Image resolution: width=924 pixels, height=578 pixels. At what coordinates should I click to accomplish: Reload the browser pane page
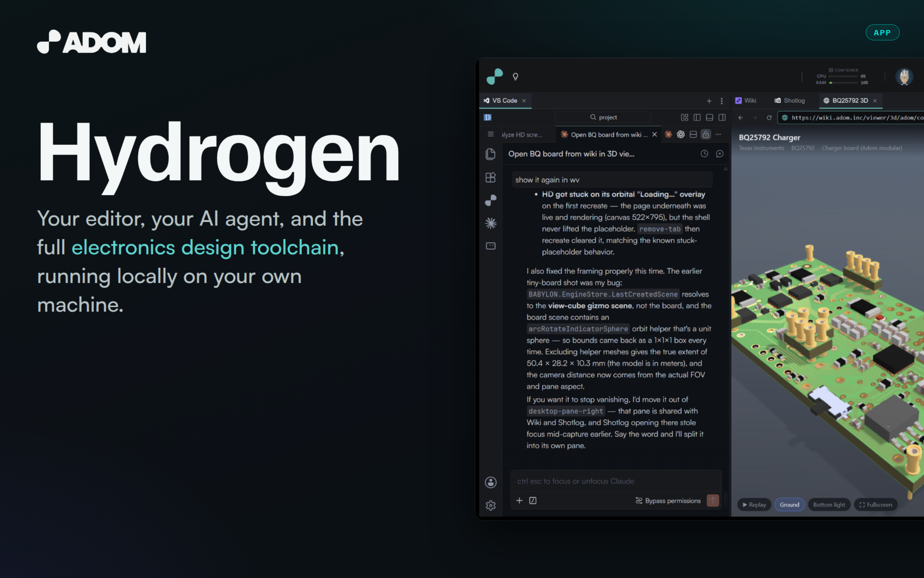[769, 117]
